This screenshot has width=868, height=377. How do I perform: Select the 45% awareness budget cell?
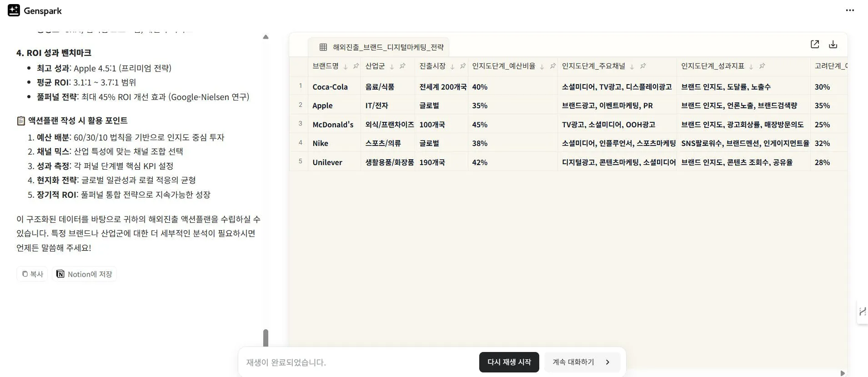click(513, 124)
